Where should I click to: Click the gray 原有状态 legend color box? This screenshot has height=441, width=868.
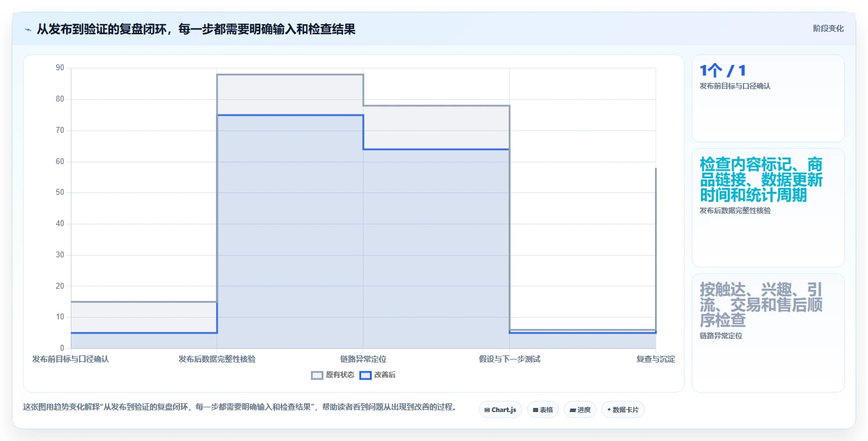point(317,375)
